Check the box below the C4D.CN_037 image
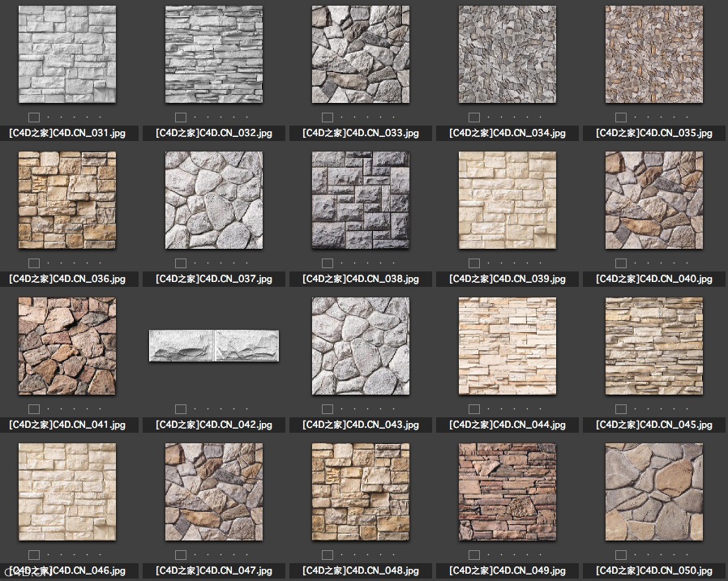The image size is (728, 581). pyautogui.click(x=181, y=263)
